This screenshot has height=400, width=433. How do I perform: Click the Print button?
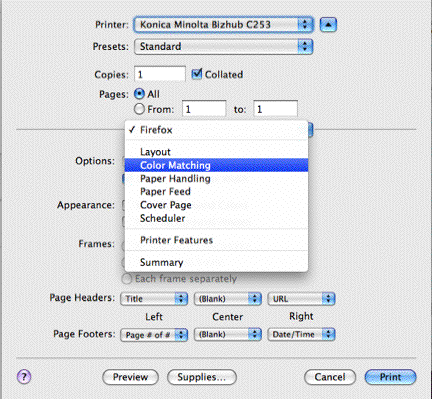tap(390, 377)
